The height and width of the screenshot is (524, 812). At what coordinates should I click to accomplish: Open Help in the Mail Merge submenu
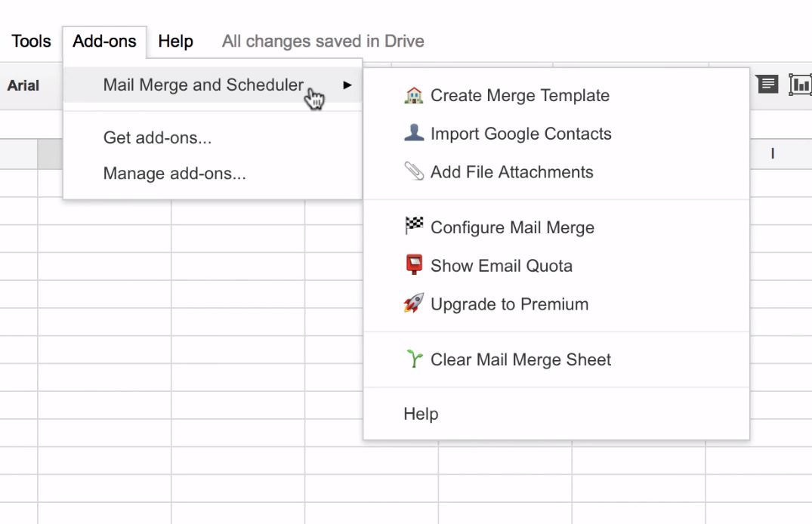pos(556,414)
